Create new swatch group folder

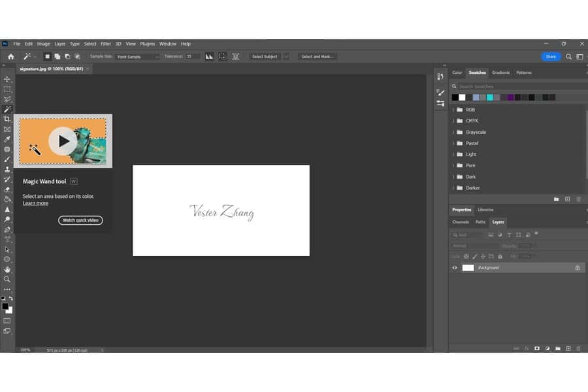pos(557,199)
